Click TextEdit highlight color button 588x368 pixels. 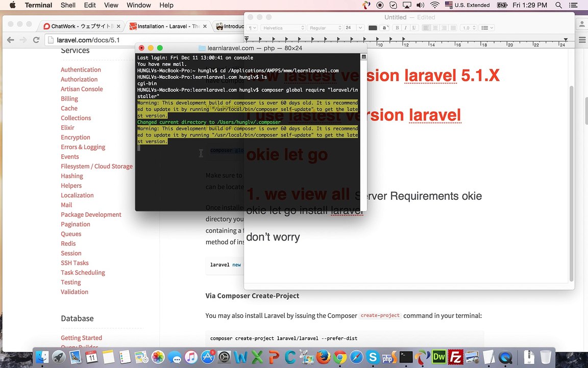384,28
